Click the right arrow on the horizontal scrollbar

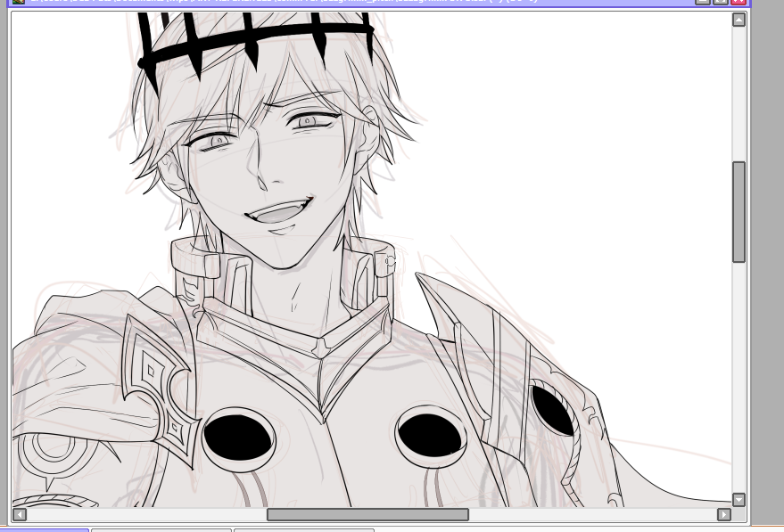(722, 515)
